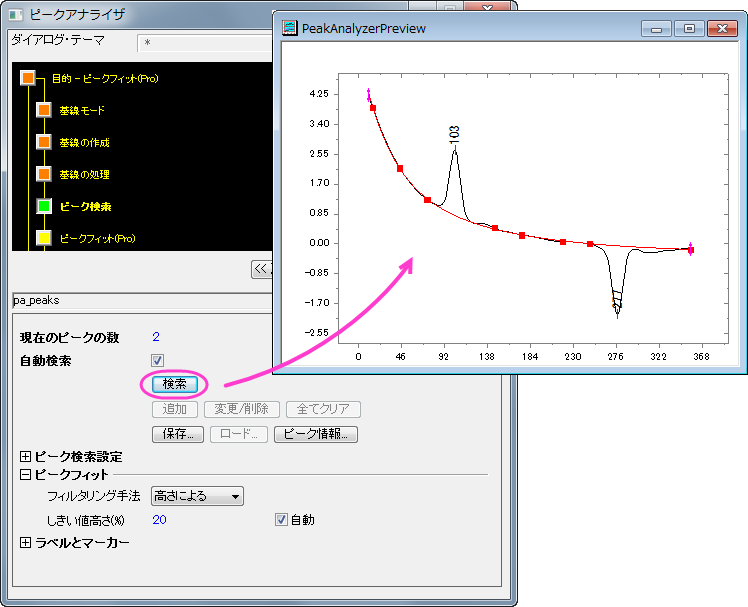
Task: Click the negative peak marker near 276
Action: 617,314
